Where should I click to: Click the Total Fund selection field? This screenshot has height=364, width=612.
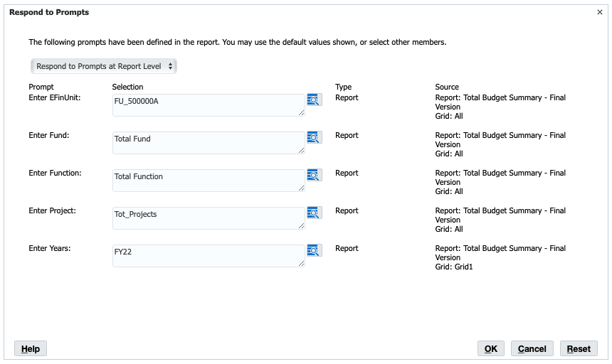coord(209,143)
